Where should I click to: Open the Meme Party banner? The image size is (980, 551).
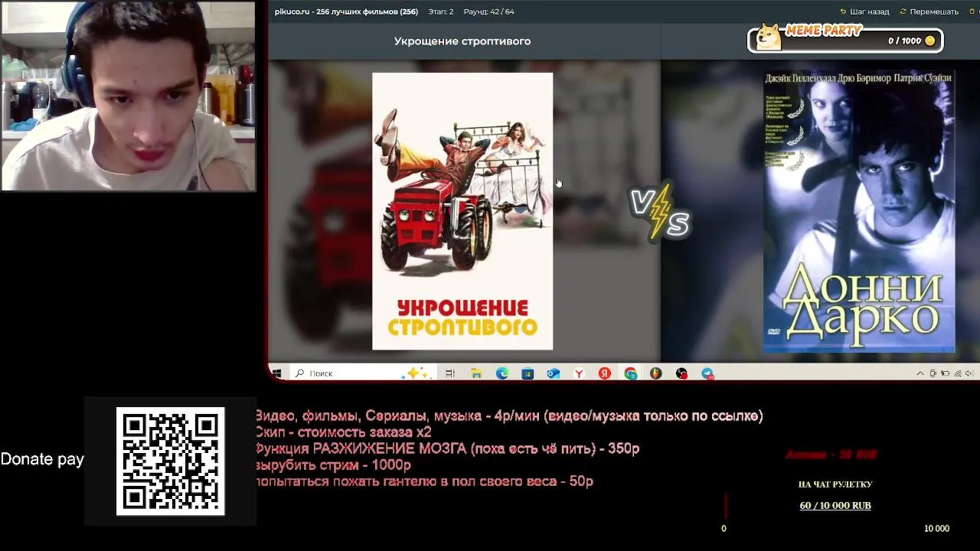(845, 39)
